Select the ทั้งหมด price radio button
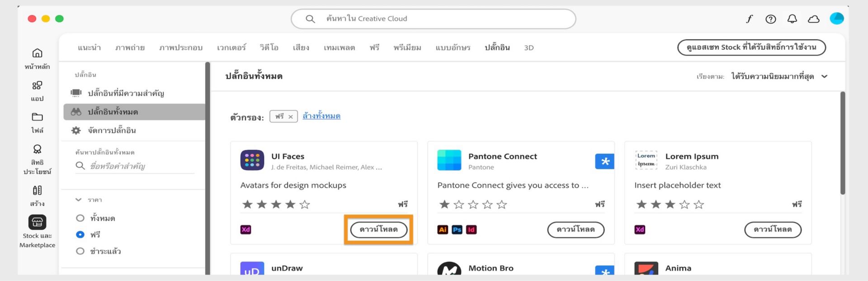Viewport: 868px width, 281px height. [80, 218]
